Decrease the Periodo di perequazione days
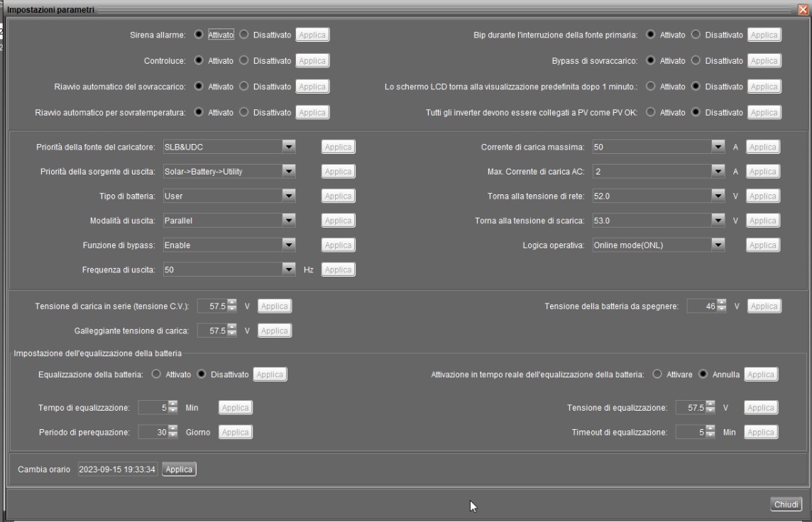 [x=173, y=435]
